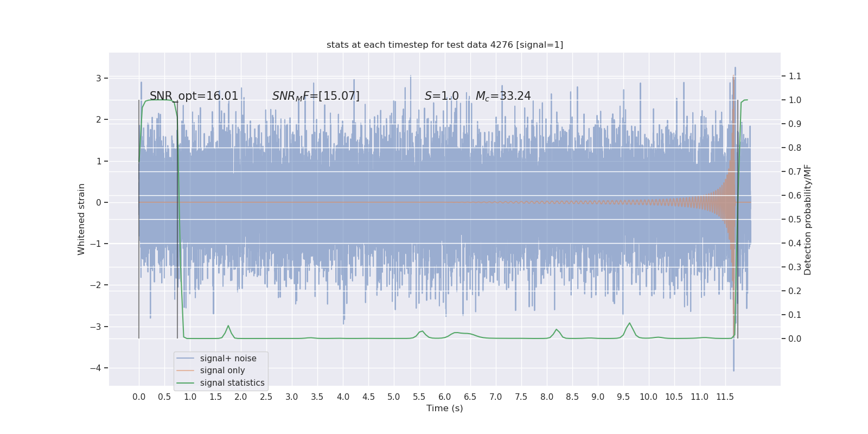Click the blue 'signal+ noise' legend line

[x=185, y=359]
